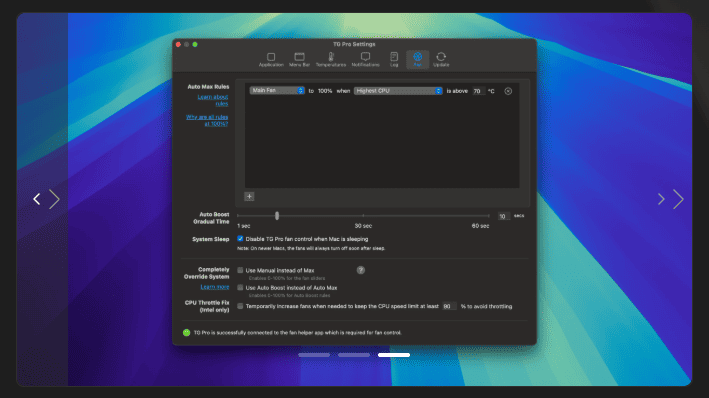Viewport: 709px width, 398px height.
Task: Open the Highest CPU sensor dropdown
Action: 398,91
